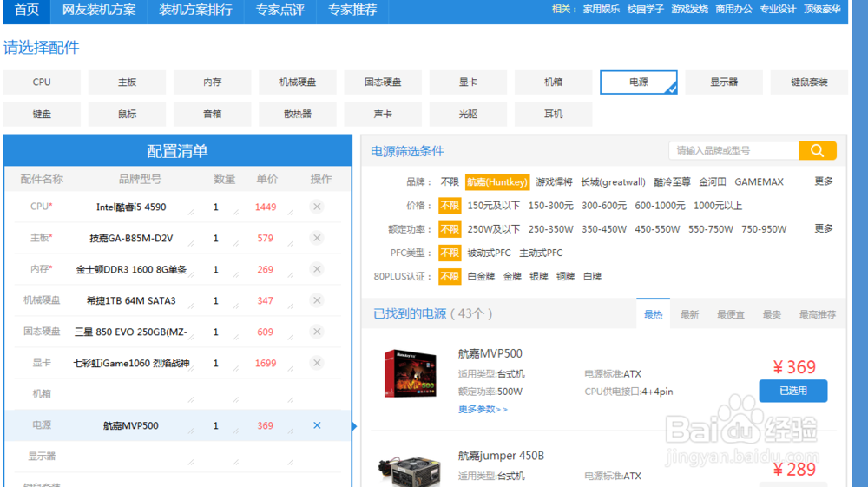Remove the 七彩虹iGame1060 graphics card row

(x=317, y=363)
